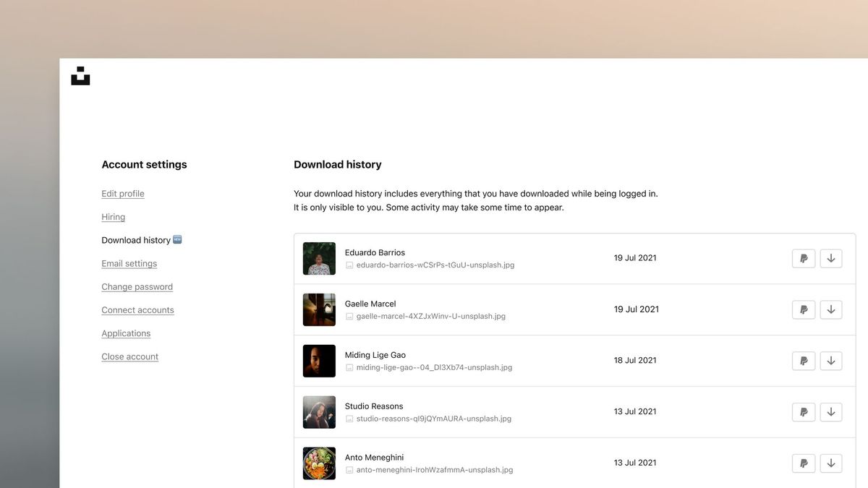Navigate to Connect accounts
Viewport: 868px width, 488px height.
click(137, 310)
